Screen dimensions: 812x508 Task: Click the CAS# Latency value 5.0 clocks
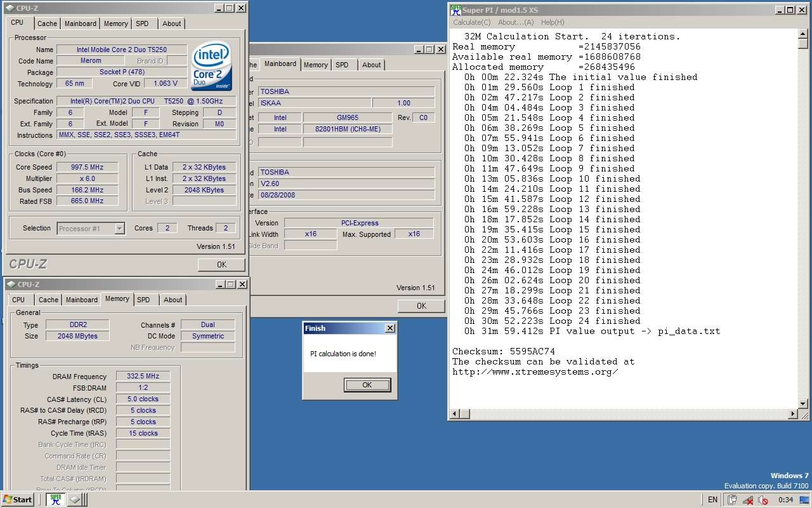pos(143,399)
